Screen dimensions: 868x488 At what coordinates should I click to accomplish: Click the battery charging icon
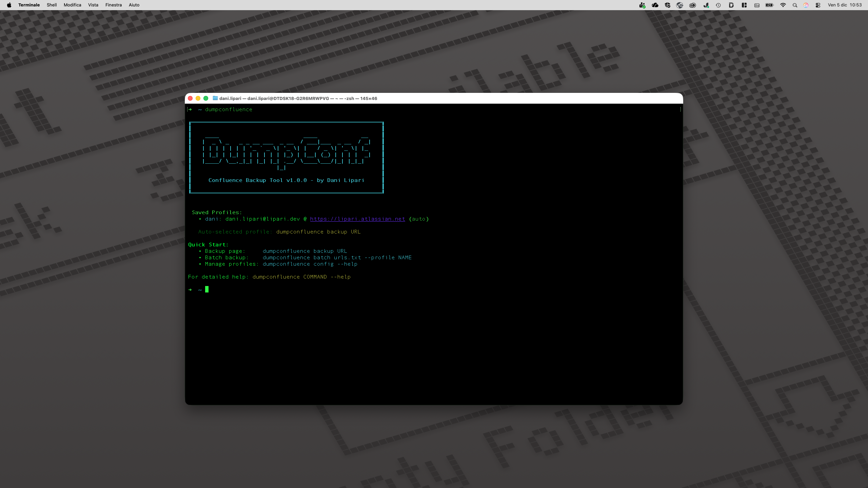[x=769, y=5]
